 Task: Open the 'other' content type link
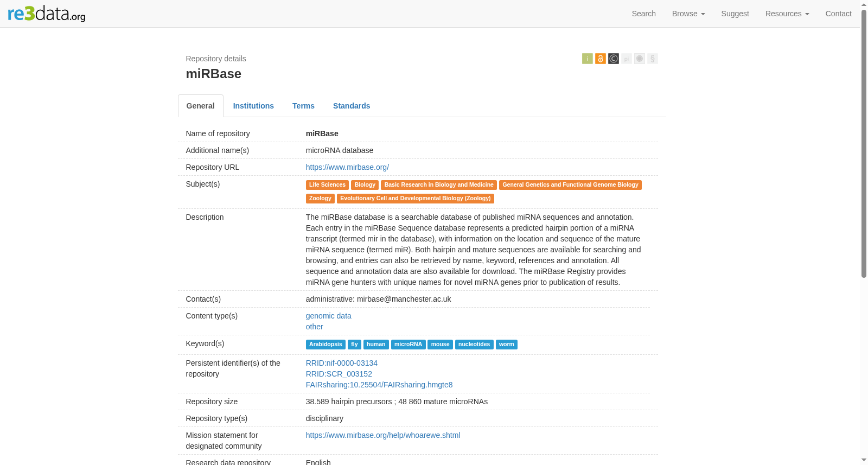(x=315, y=327)
